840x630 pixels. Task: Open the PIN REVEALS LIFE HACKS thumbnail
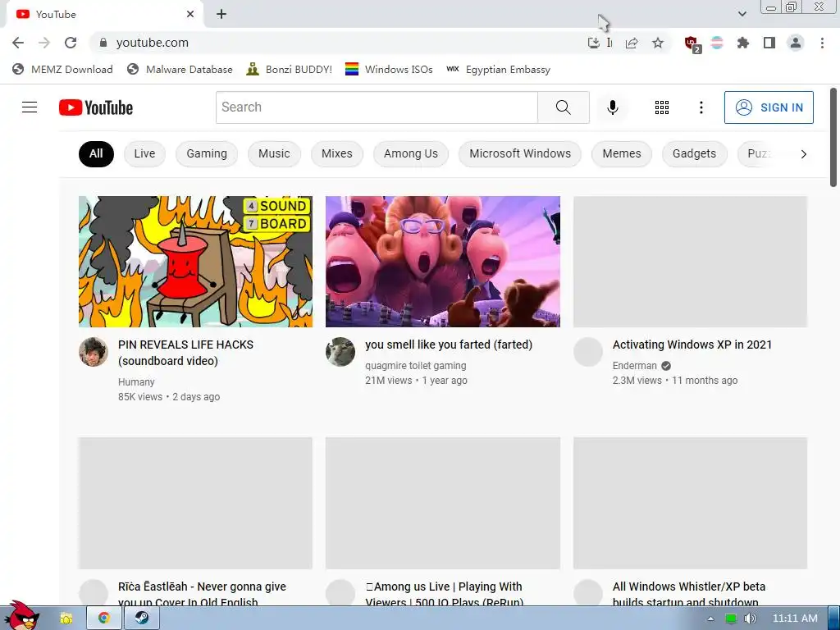coord(195,262)
